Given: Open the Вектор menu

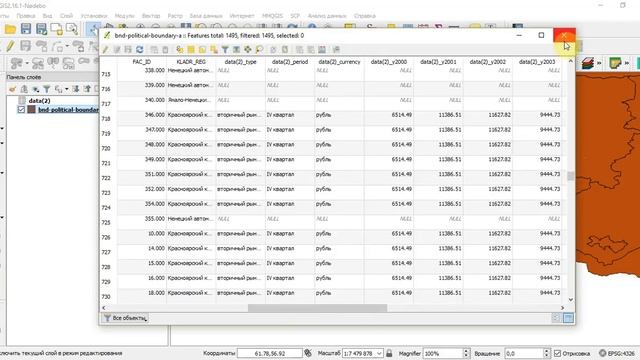Looking at the screenshot, I should tap(151, 16).
